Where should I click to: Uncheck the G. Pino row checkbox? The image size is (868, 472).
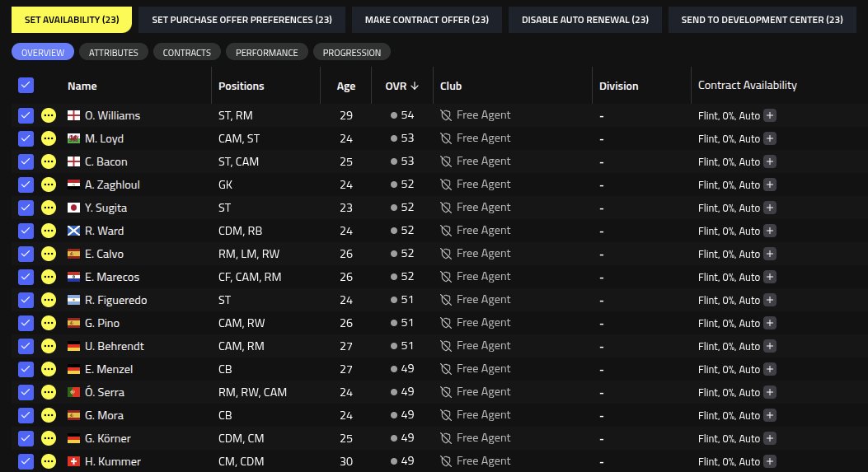coord(26,323)
